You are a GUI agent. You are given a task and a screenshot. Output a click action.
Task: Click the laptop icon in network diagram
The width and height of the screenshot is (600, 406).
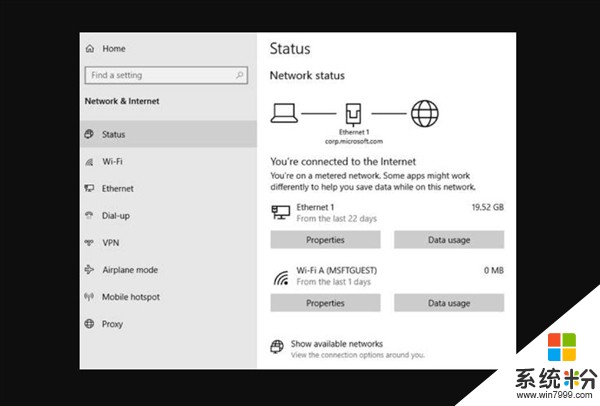(x=284, y=113)
